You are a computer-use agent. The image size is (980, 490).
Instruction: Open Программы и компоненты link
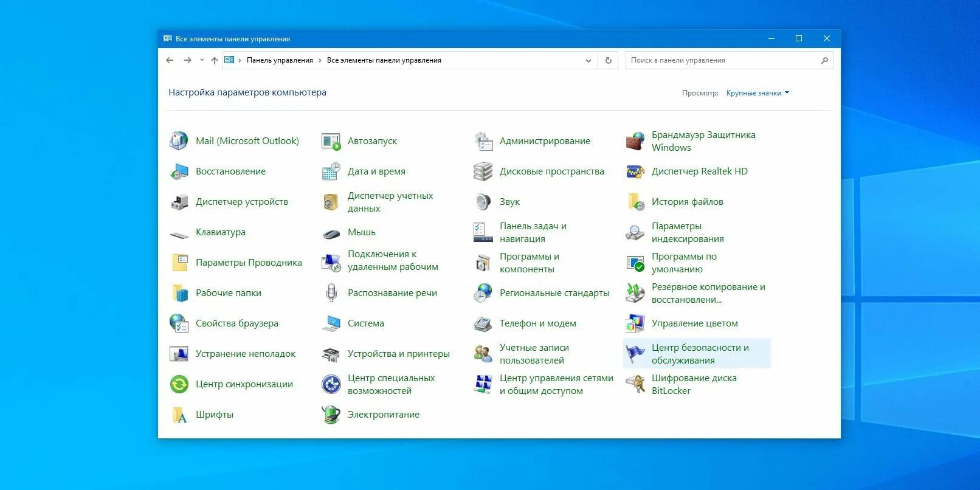pos(530,263)
